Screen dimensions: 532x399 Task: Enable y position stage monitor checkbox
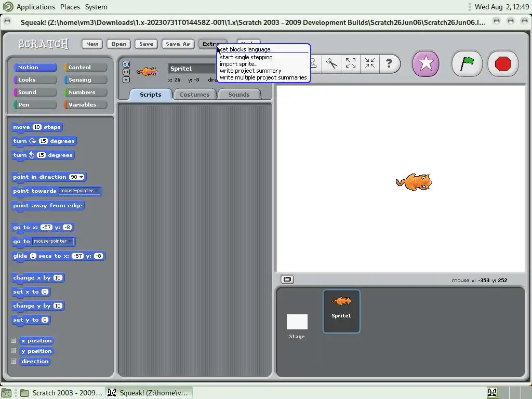(x=14, y=351)
